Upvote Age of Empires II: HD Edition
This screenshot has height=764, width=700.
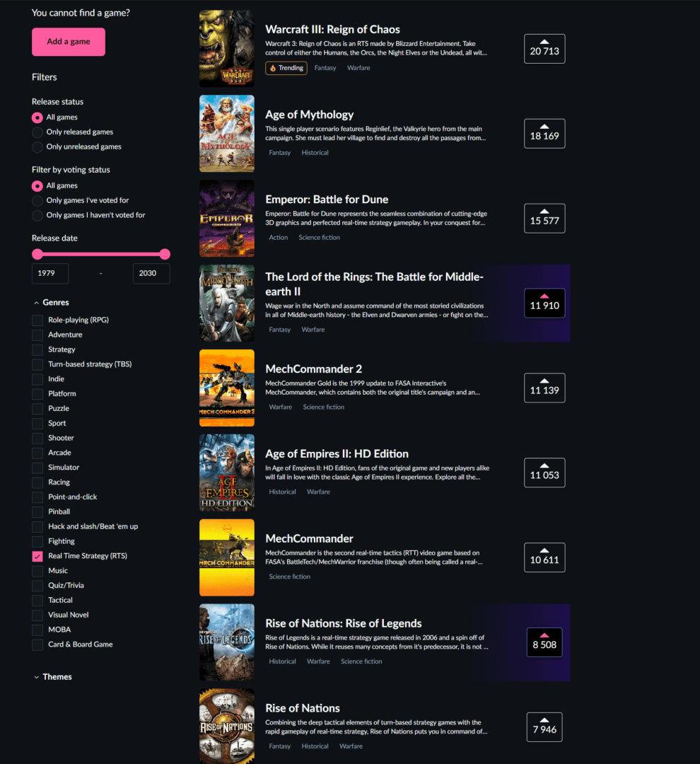[544, 473]
